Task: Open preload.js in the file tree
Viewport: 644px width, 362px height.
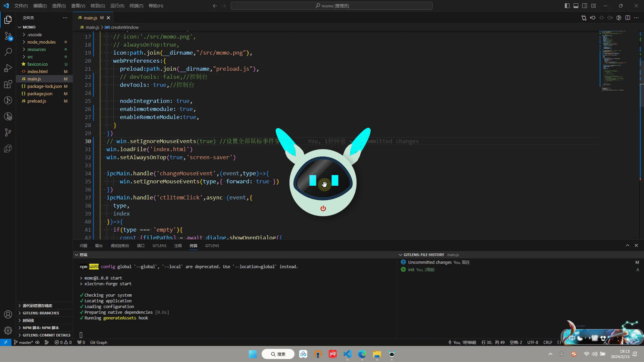Action: [45, 101]
